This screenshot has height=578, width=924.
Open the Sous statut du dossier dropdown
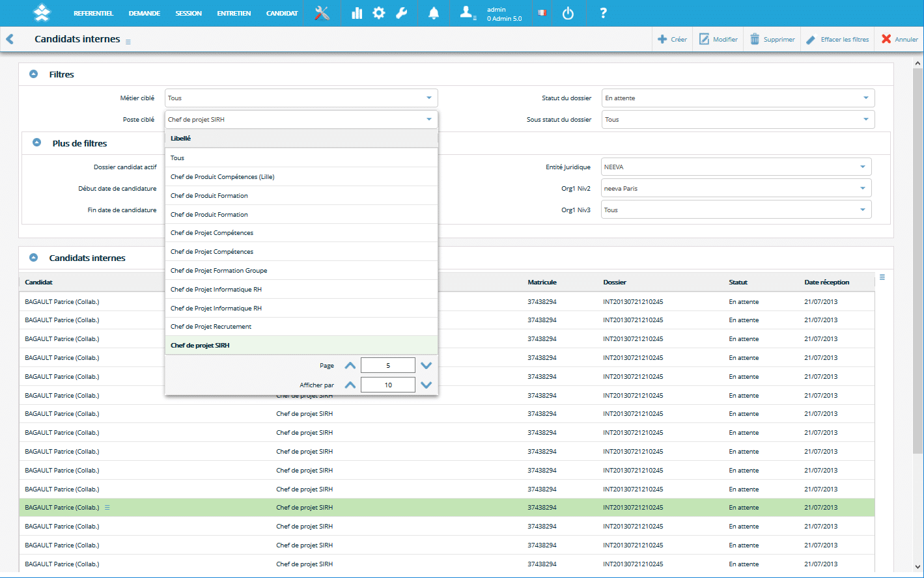(738, 119)
